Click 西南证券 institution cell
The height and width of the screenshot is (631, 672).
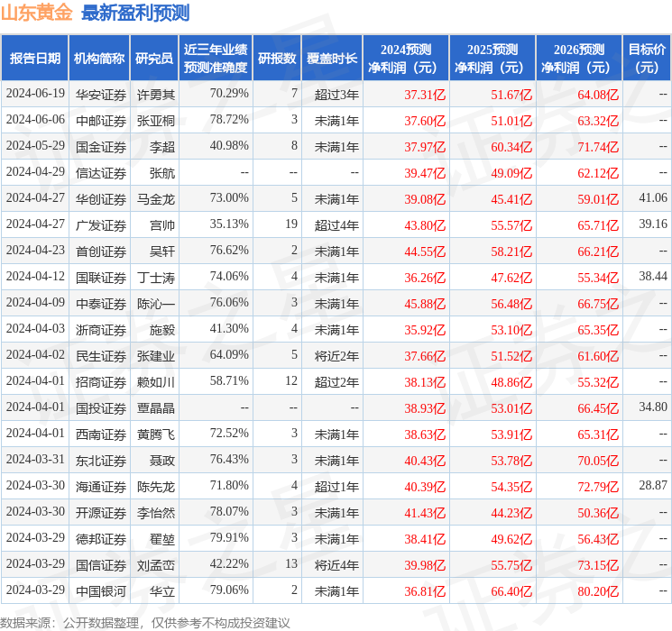[101, 434]
